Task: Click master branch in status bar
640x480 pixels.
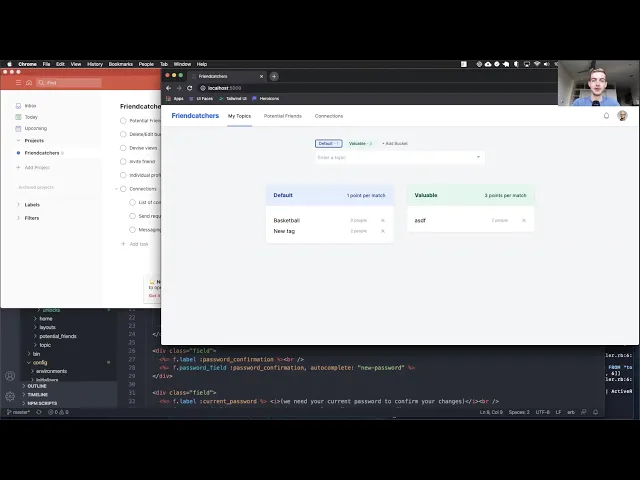Action: pyautogui.click(x=18, y=412)
